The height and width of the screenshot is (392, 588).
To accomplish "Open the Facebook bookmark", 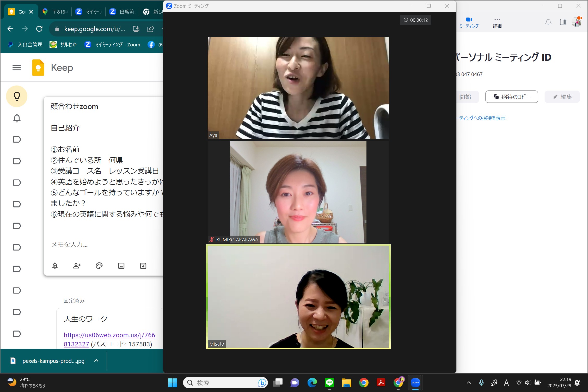I will [155, 45].
